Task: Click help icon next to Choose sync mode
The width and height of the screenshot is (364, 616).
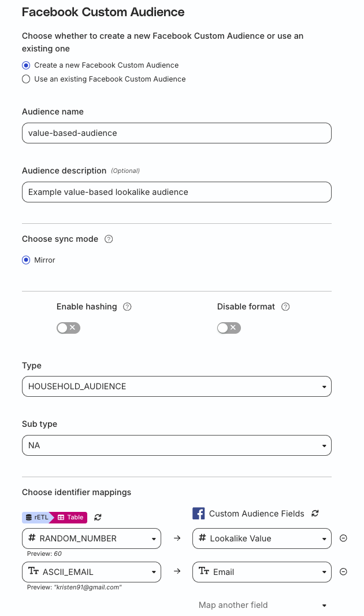Action: coord(109,239)
